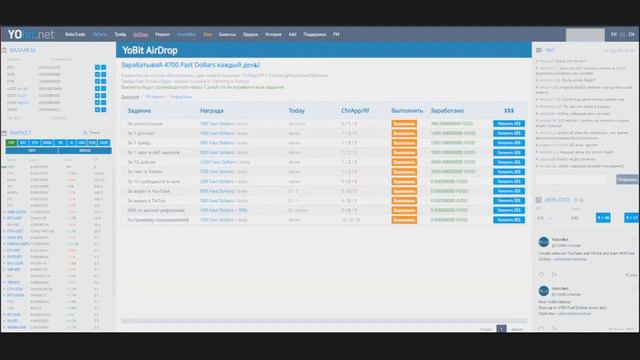Select the TOP market tab
640x360 pixels.
click(x=11, y=142)
